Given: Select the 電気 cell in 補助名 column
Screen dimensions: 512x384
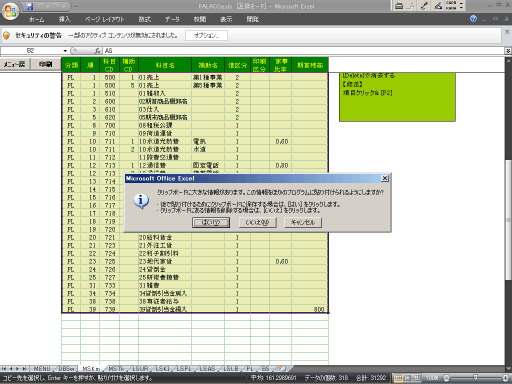Looking at the screenshot, I should (x=208, y=141).
